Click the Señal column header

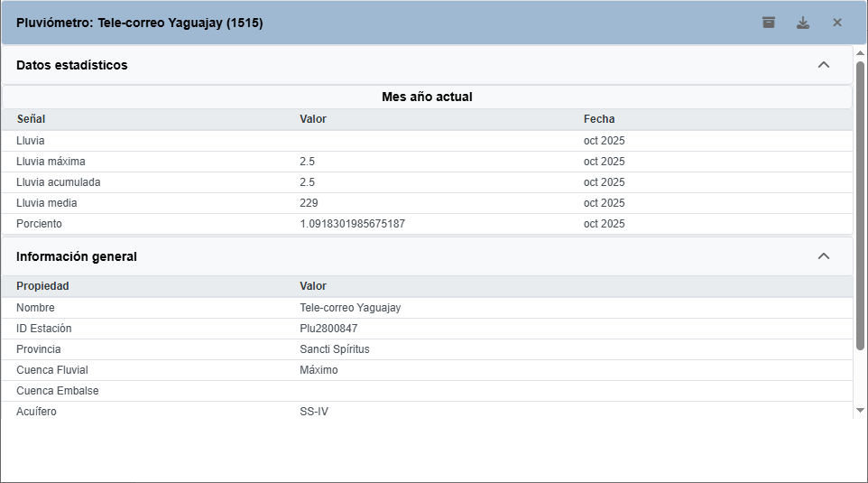(32, 119)
